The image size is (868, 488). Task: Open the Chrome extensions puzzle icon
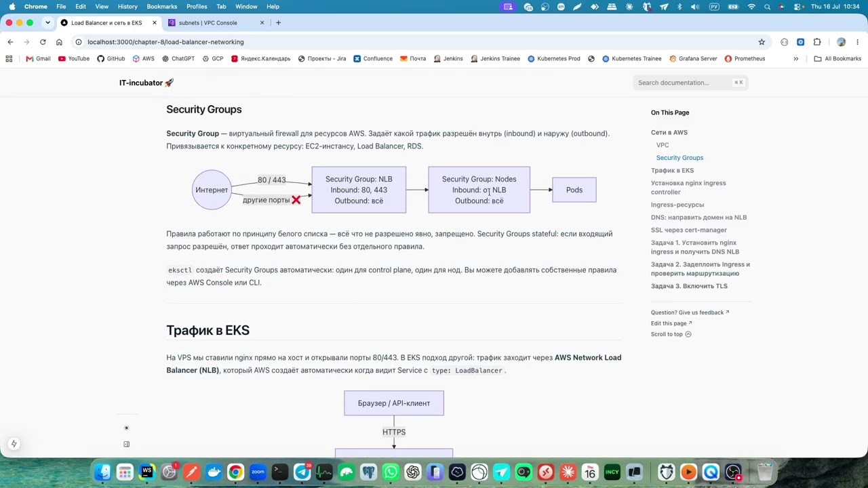click(817, 42)
